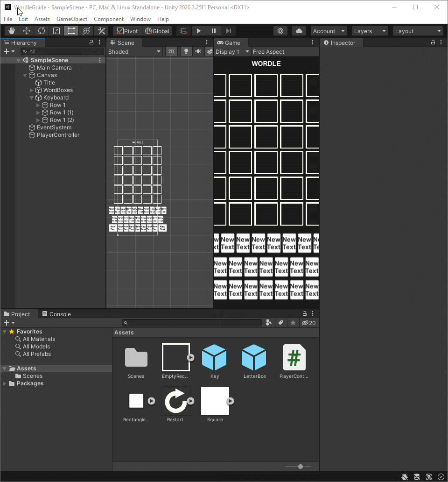Select Scenes folder in project tree
Image resolution: width=448 pixels, height=482 pixels.
33,376
